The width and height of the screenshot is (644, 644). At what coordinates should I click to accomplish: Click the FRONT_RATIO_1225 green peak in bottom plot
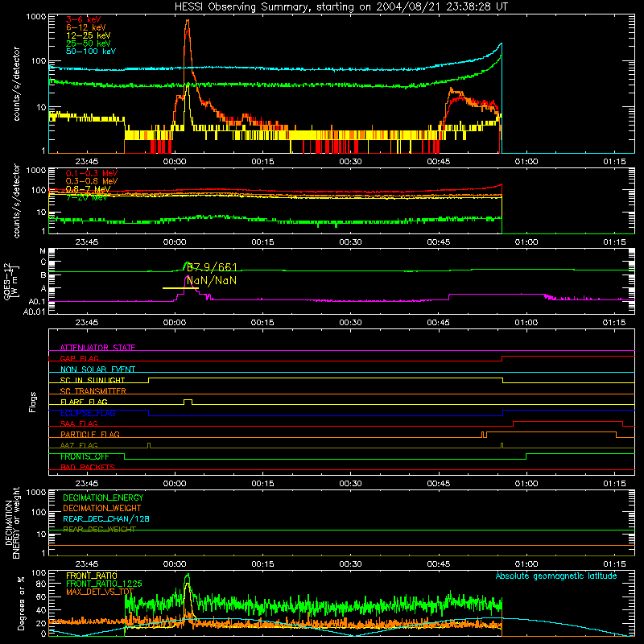(x=188, y=576)
